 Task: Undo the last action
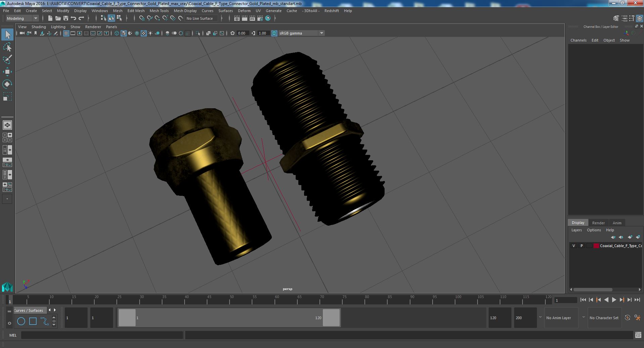tap(73, 18)
